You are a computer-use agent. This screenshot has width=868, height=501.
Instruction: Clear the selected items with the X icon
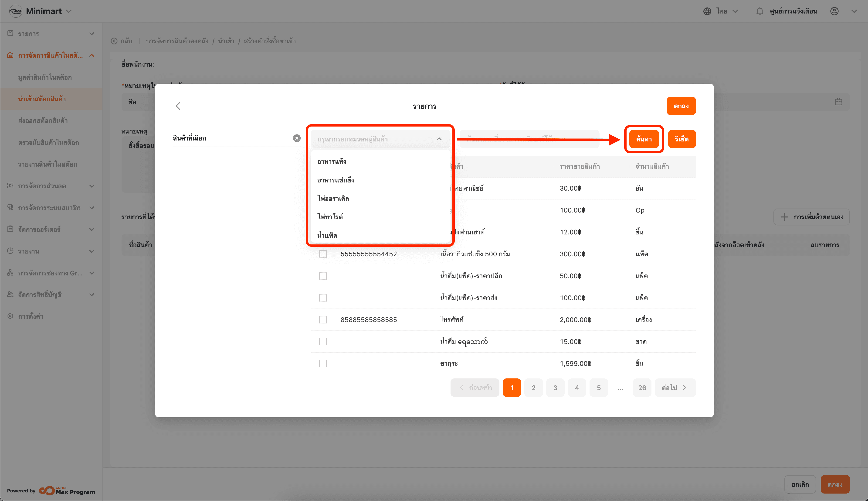[297, 138]
